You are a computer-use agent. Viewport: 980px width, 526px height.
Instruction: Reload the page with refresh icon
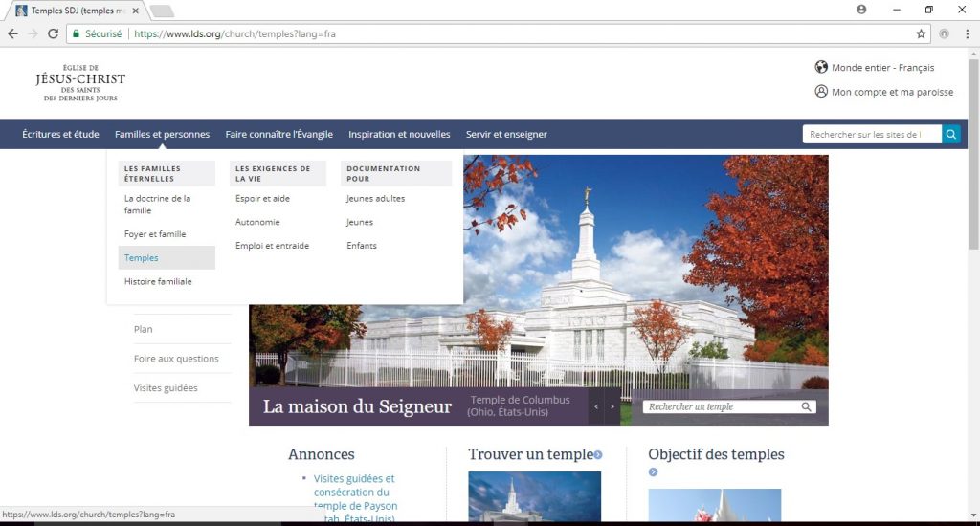54,33
